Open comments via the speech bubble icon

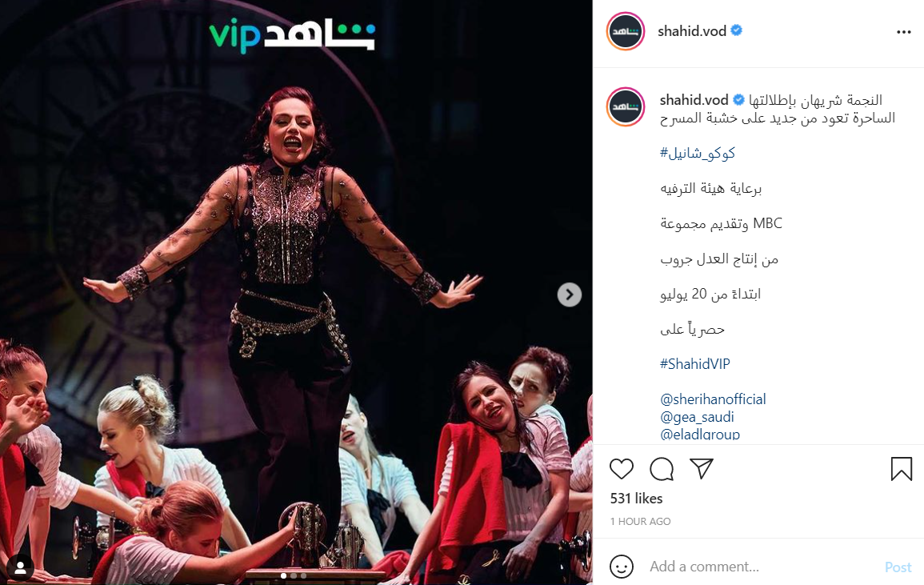[662, 469]
